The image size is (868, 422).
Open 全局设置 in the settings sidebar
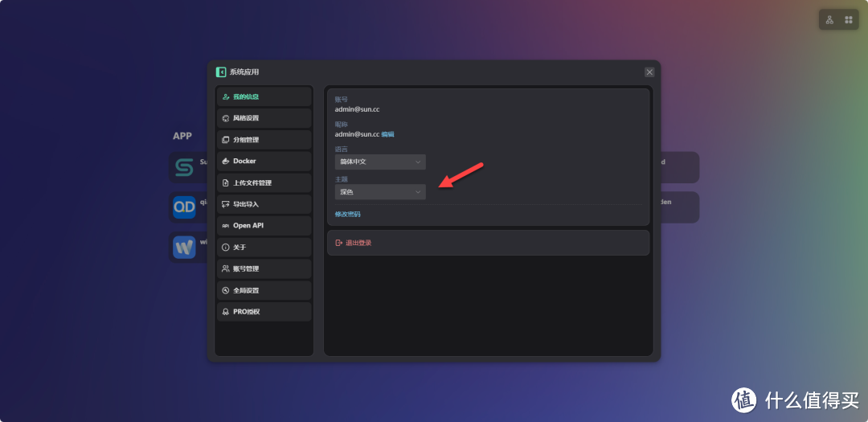click(264, 290)
